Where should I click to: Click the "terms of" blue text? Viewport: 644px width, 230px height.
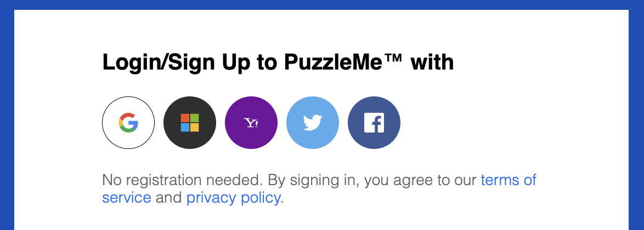point(509,180)
